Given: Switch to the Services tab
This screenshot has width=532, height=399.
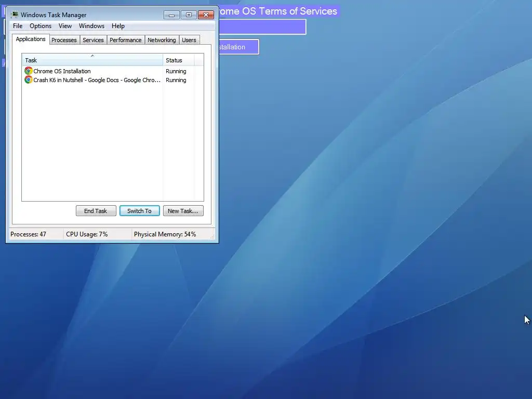Looking at the screenshot, I should click(93, 40).
